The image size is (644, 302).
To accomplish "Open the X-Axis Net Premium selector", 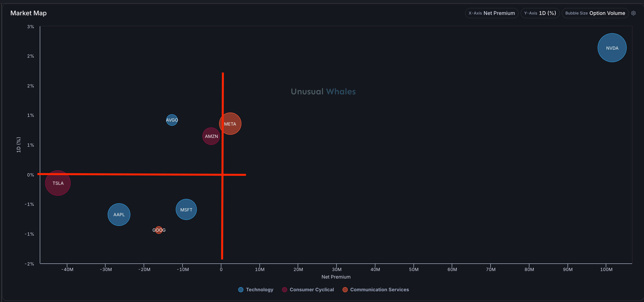I will [491, 13].
